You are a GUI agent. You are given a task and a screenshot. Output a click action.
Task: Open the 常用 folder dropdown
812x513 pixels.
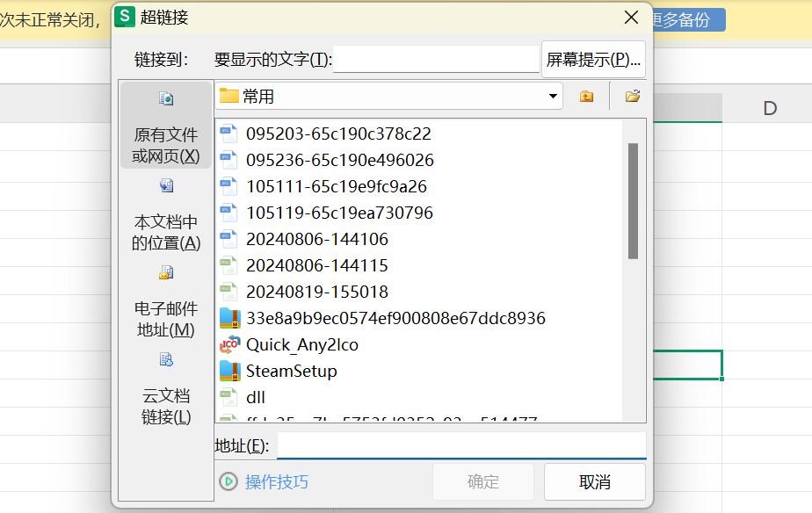(x=553, y=97)
